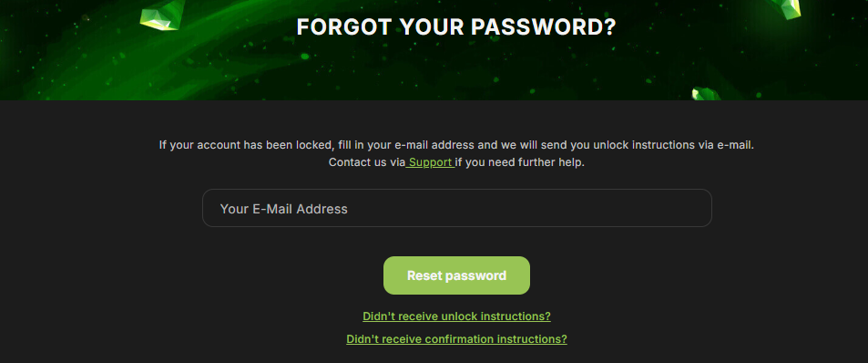Click the green crystal left of the heading
868x363 pixels.
point(163,15)
